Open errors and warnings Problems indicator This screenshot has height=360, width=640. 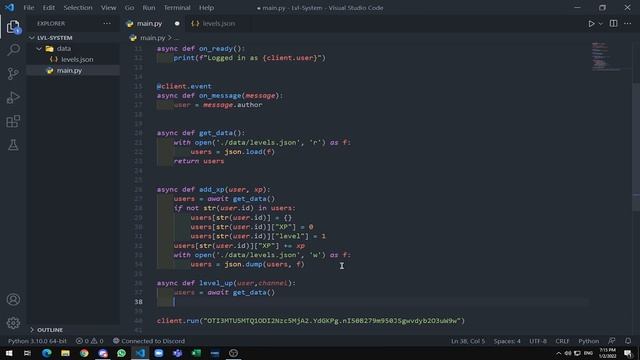tap(89, 341)
